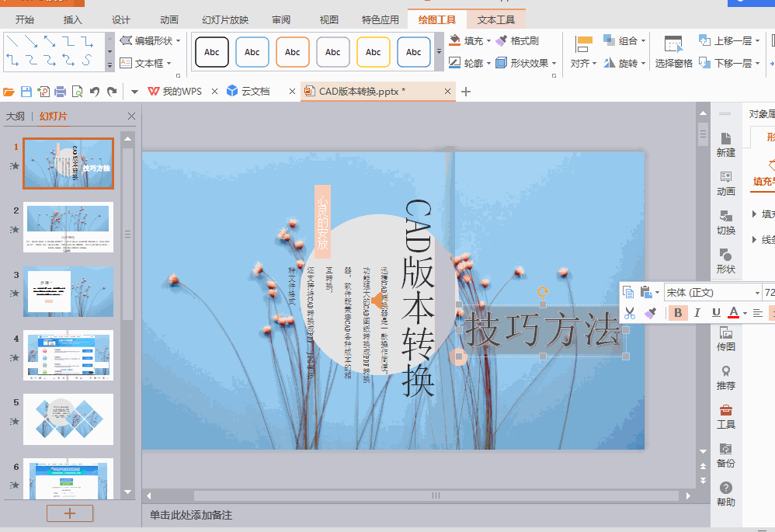Switch to the 开始 ribbon tab
This screenshot has height=532, width=775.
click(x=24, y=19)
